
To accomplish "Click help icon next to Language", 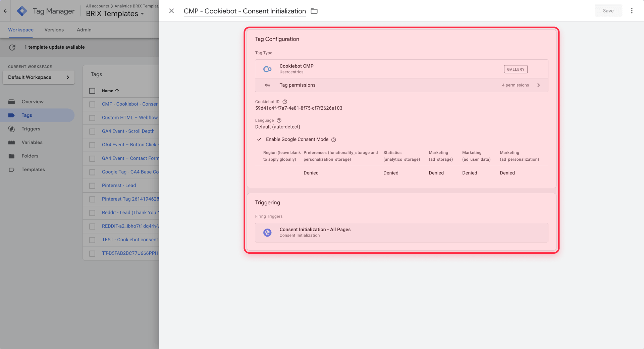I will (x=279, y=120).
